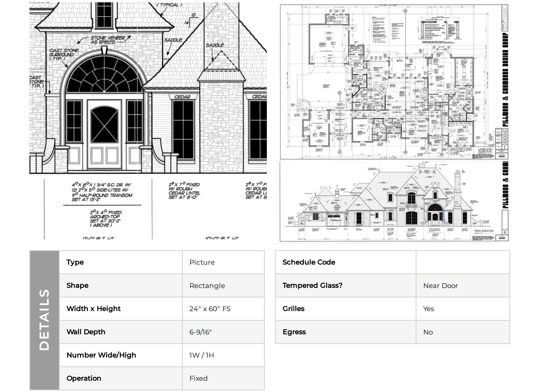Select the 'Grilles' label cell
The width and height of the screenshot is (536, 392).
[346, 309]
